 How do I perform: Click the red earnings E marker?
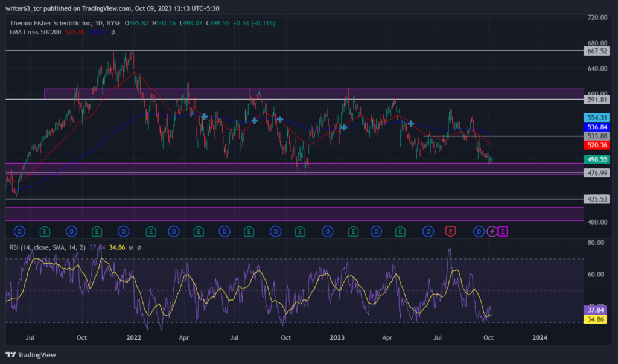(x=450, y=231)
